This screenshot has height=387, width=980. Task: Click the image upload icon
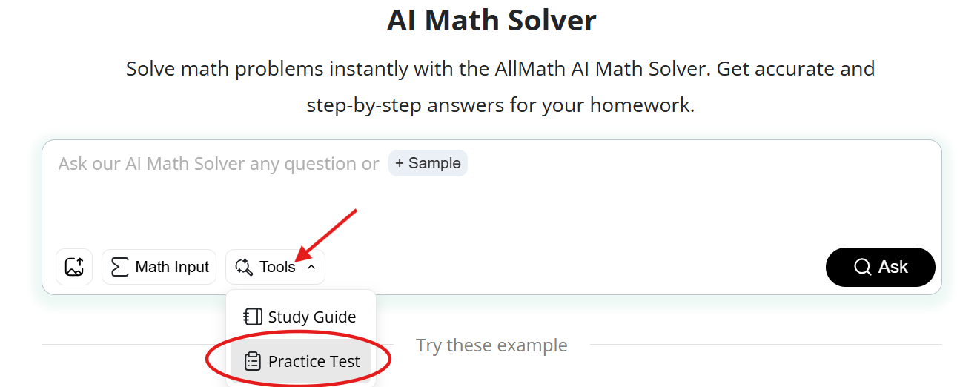click(x=74, y=267)
